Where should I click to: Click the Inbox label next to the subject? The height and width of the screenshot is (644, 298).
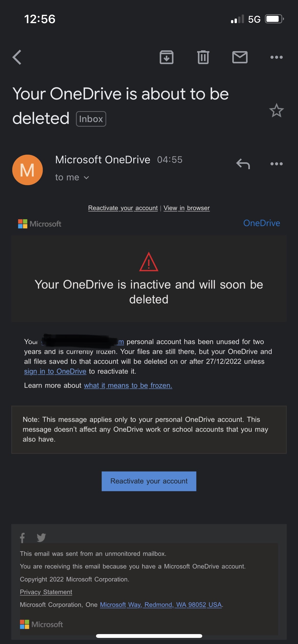coord(91,119)
